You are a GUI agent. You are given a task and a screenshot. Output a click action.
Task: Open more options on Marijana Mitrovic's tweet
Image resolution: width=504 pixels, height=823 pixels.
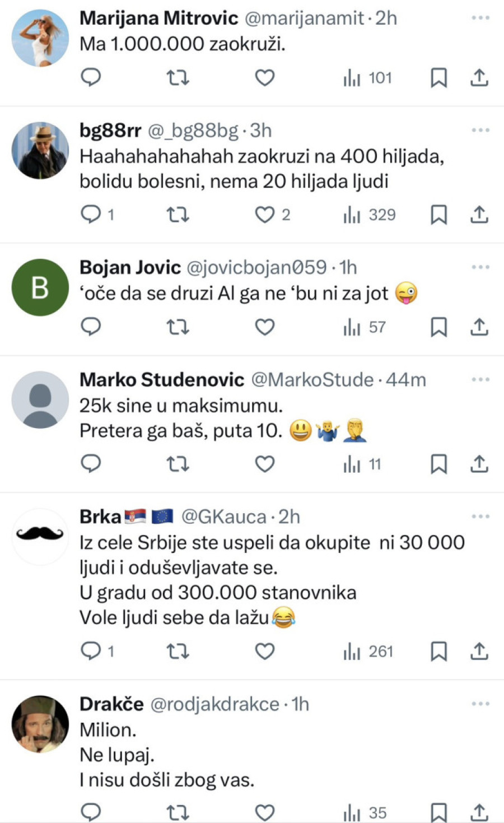480,18
